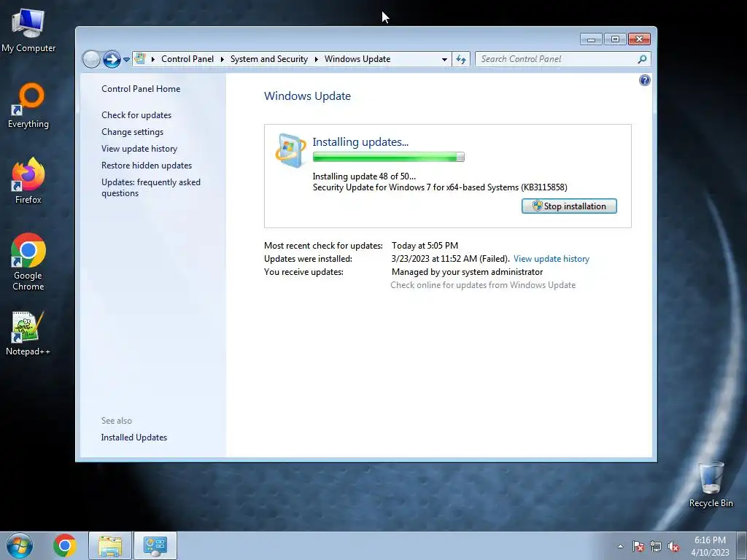Expand the arrow after System and Security
The height and width of the screenshot is (560, 747).
pos(317,59)
